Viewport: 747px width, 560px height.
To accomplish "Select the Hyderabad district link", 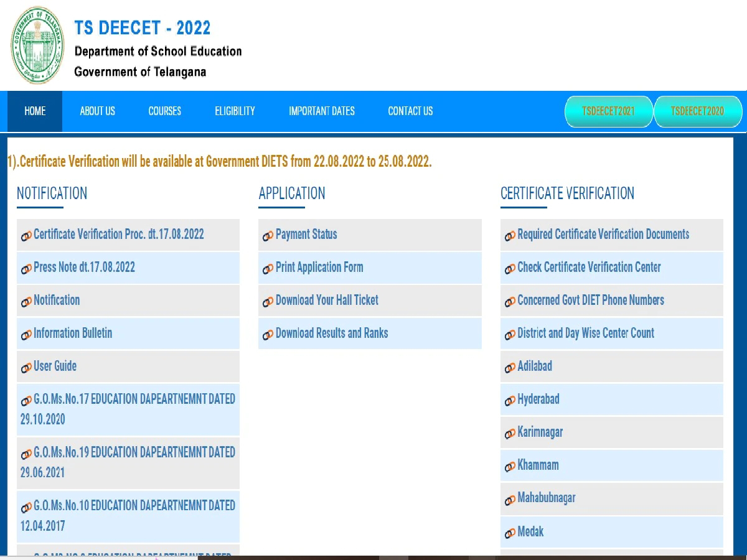I will 538,399.
